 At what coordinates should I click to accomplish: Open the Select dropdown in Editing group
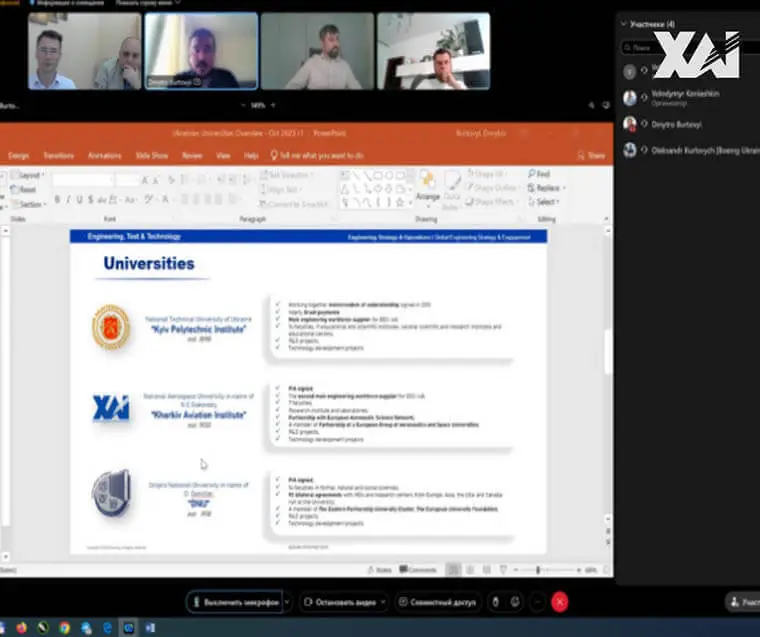pos(545,202)
